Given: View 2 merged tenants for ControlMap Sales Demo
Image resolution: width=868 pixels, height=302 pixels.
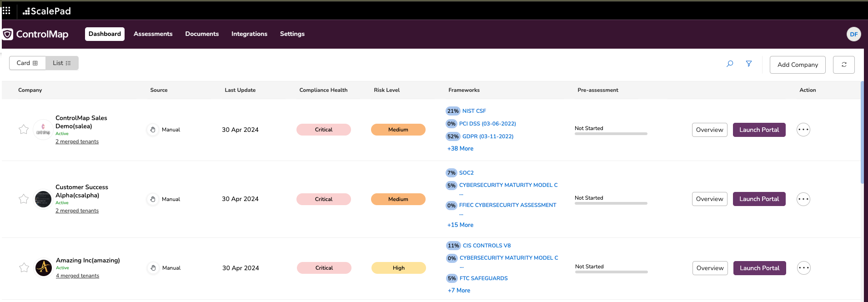Looking at the screenshot, I should (77, 141).
